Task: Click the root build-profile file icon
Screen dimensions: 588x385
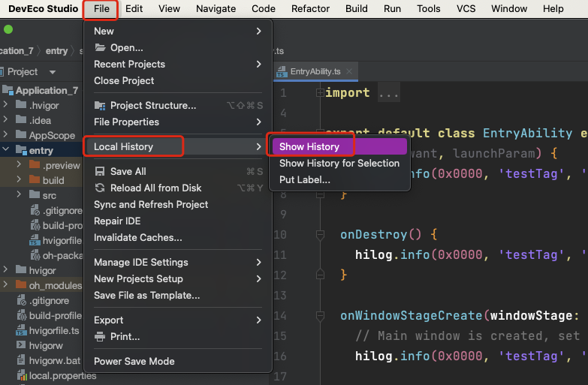Action: 21,315
